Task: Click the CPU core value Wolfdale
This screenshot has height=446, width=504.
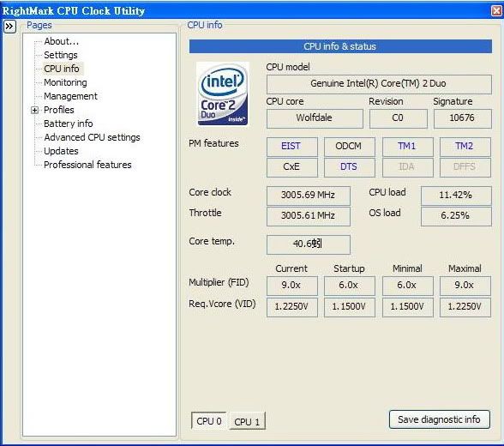Action: pyautogui.click(x=315, y=118)
